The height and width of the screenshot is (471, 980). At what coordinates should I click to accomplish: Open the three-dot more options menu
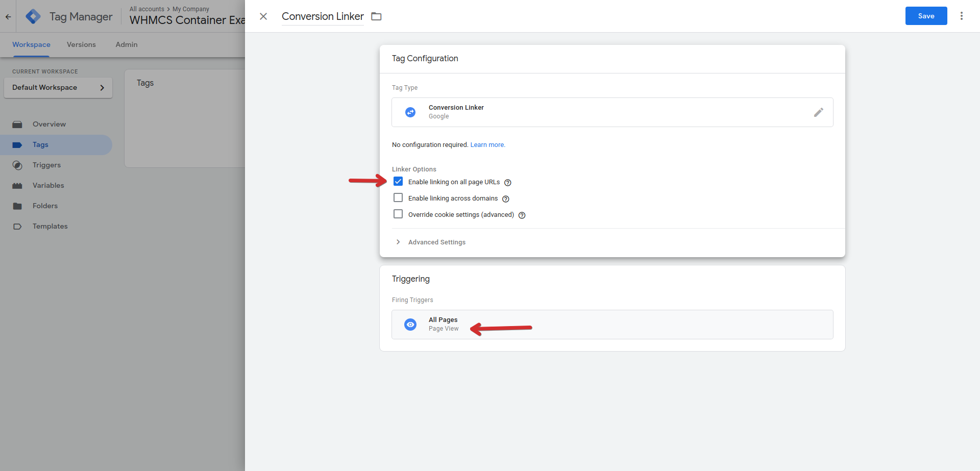[x=961, y=16]
